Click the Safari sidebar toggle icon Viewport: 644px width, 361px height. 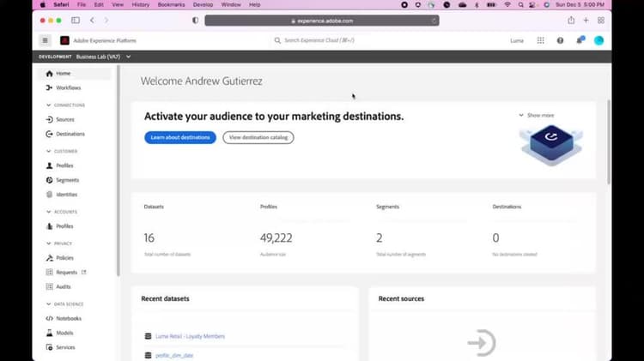tap(76, 20)
